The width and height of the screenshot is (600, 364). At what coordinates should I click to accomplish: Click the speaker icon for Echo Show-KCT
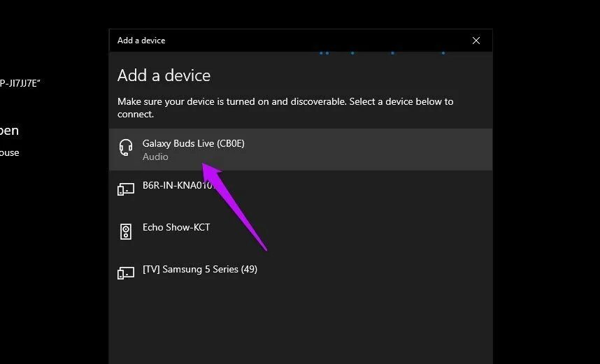tap(126, 231)
